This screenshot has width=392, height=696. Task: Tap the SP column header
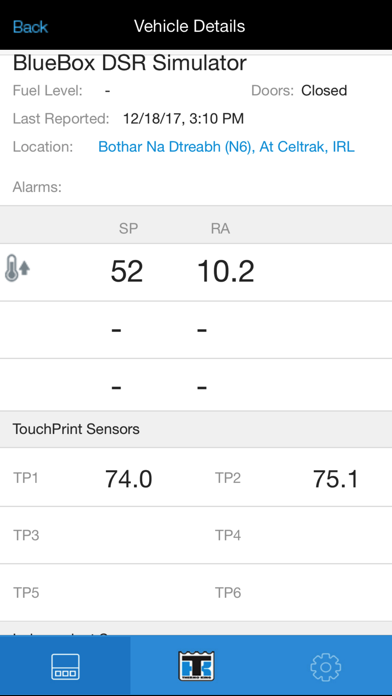click(128, 229)
